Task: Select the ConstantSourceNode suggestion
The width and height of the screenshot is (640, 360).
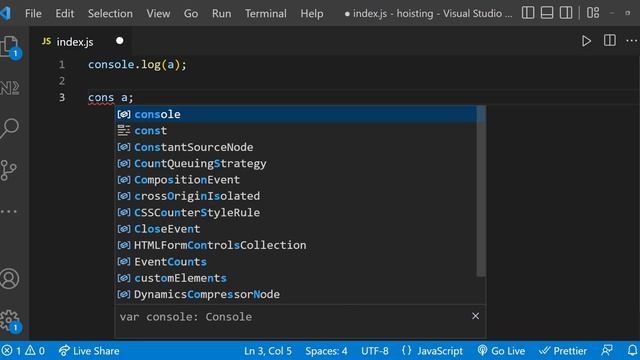Action: pos(296,147)
